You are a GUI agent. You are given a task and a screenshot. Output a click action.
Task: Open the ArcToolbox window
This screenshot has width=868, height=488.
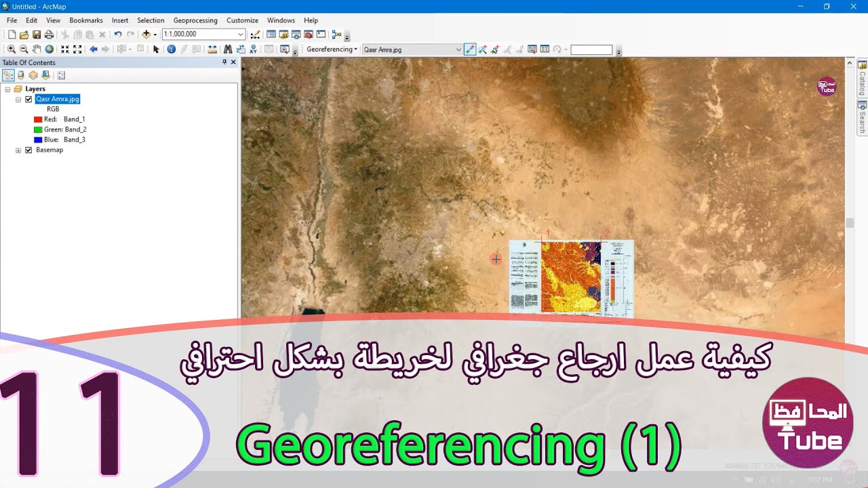(309, 34)
